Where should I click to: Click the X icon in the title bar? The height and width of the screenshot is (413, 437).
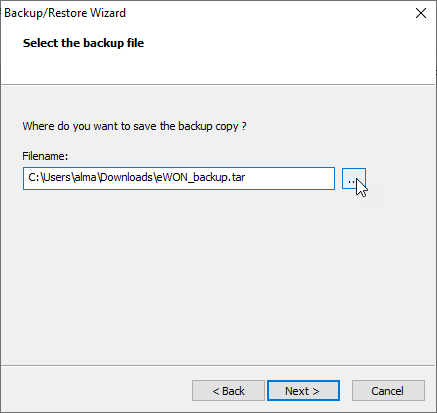coord(421,13)
